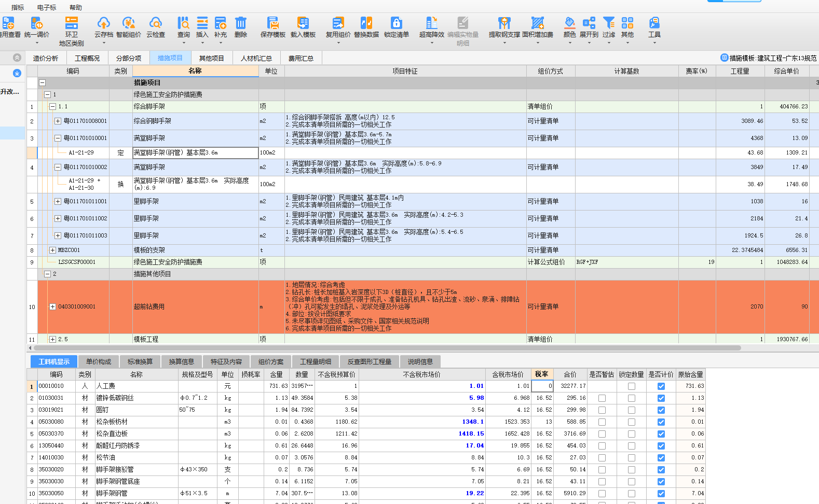Click the 税率 column header
819x504 pixels.
542,374
